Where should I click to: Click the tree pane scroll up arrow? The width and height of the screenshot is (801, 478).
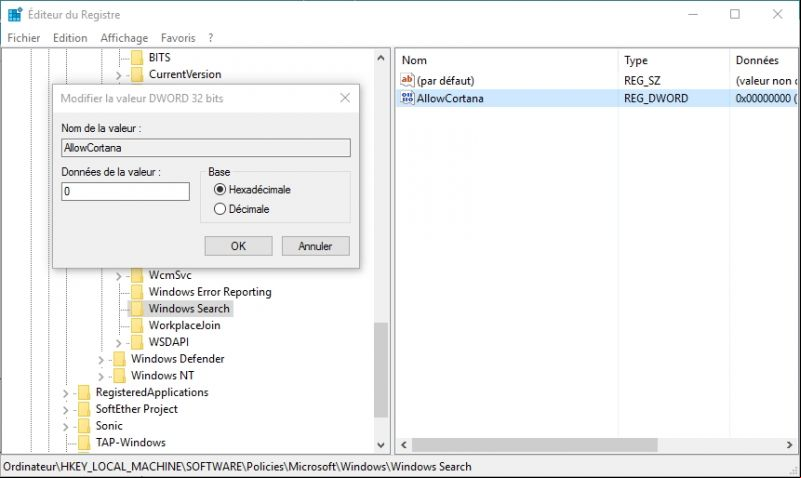pos(381,58)
